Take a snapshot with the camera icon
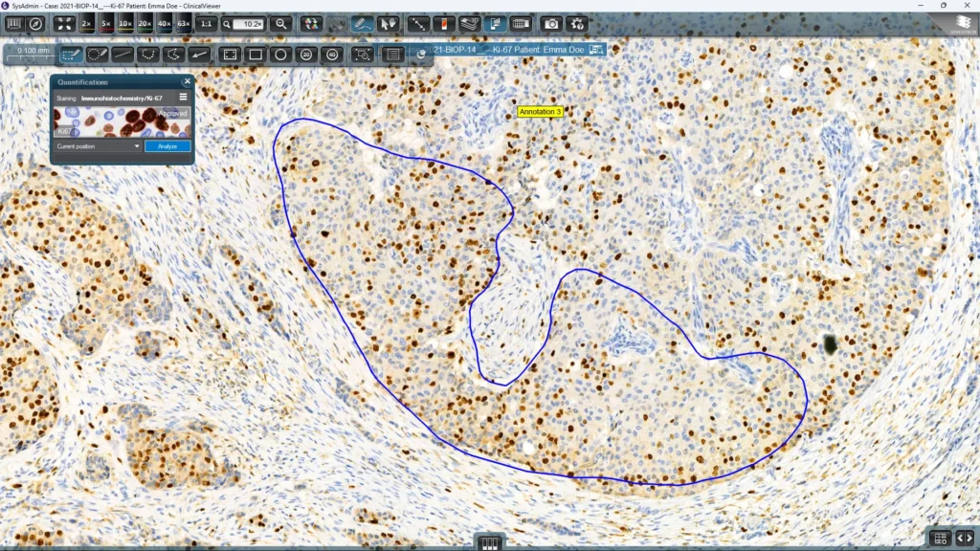Screen dimensions: 980x551 tap(551, 24)
